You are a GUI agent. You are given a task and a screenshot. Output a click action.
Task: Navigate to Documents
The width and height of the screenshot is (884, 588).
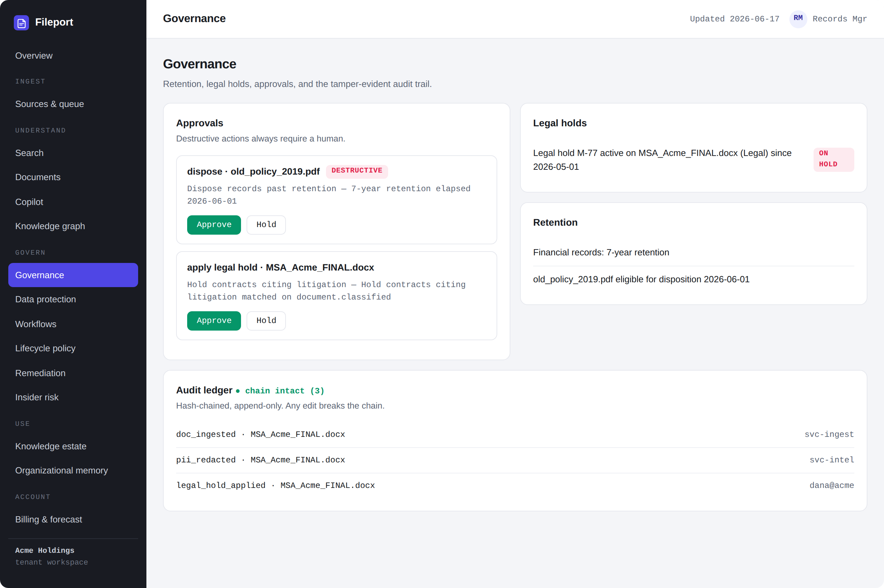coord(73,177)
